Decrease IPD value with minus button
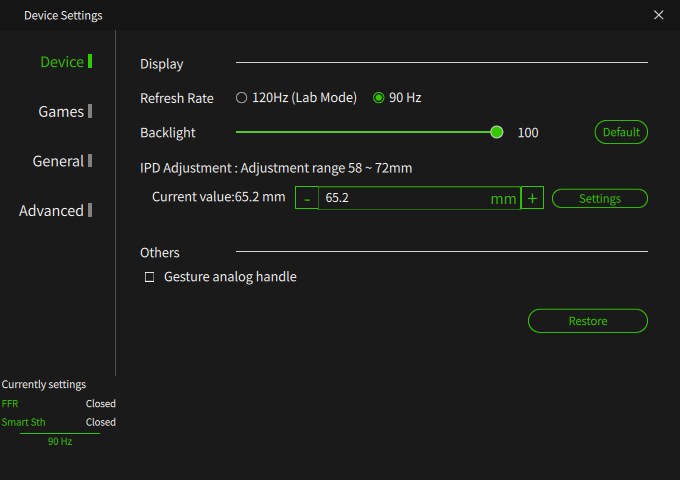Screen dimensions: 680x480 tap(307, 198)
